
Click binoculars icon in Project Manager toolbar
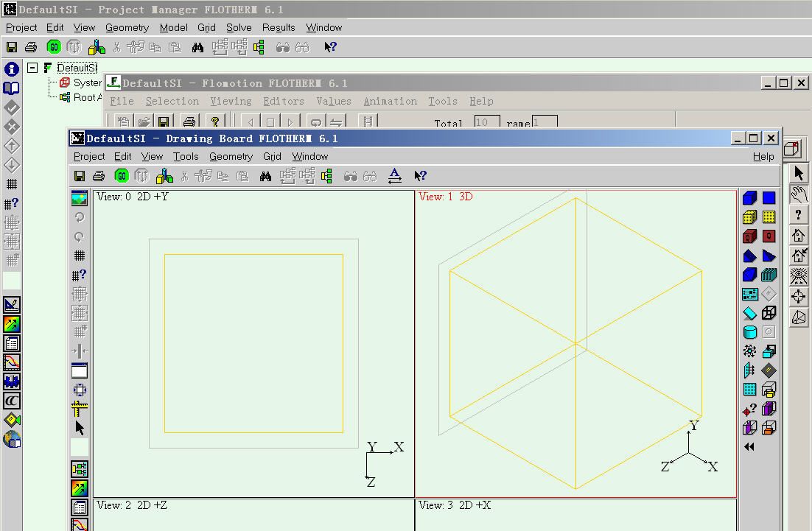tap(197, 48)
